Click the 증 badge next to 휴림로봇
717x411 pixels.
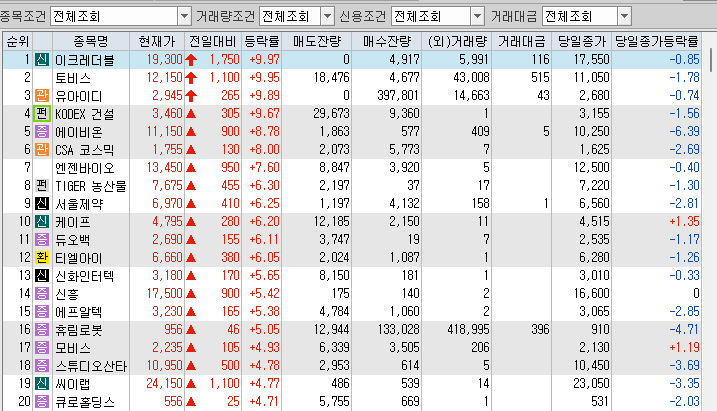click(x=42, y=330)
